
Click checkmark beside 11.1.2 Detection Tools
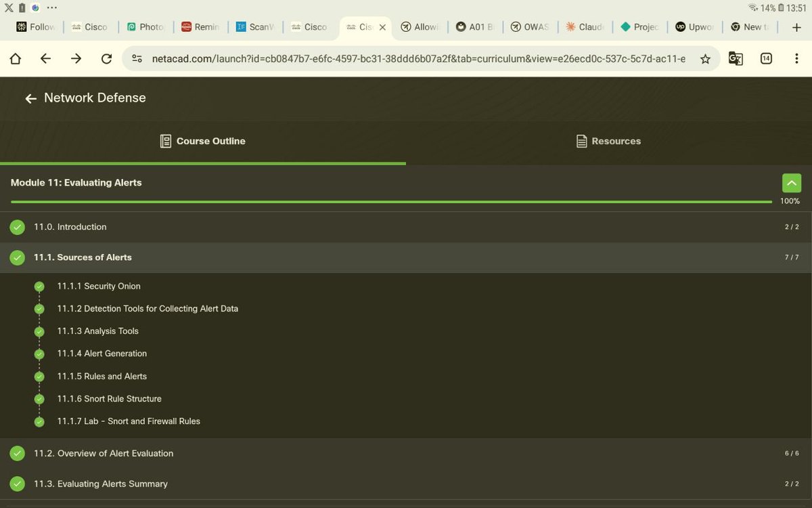point(39,309)
